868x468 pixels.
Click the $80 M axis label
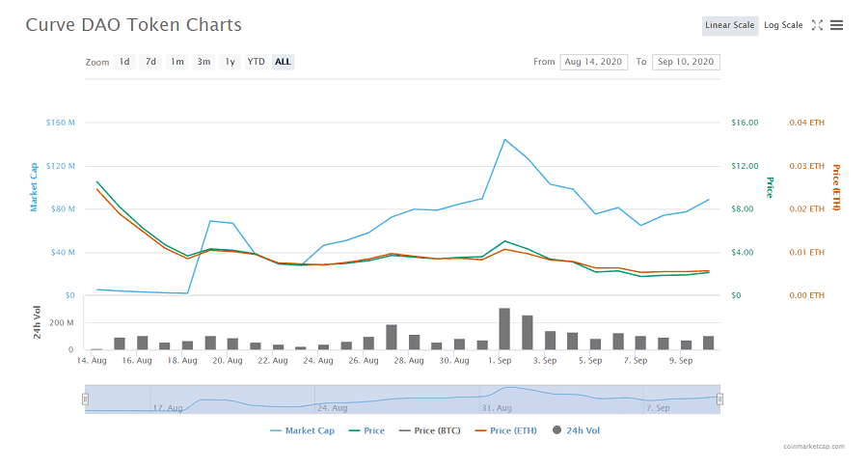(63, 209)
